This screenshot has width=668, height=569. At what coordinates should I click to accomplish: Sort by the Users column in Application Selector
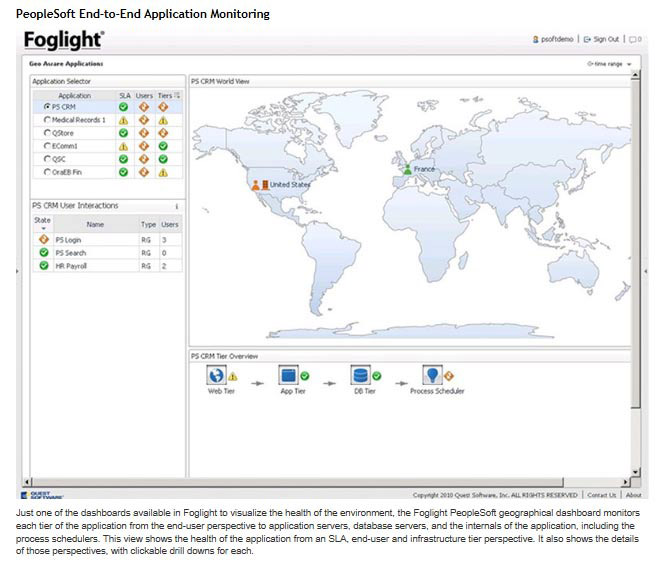pyautogui.click(x=144, y=95)
